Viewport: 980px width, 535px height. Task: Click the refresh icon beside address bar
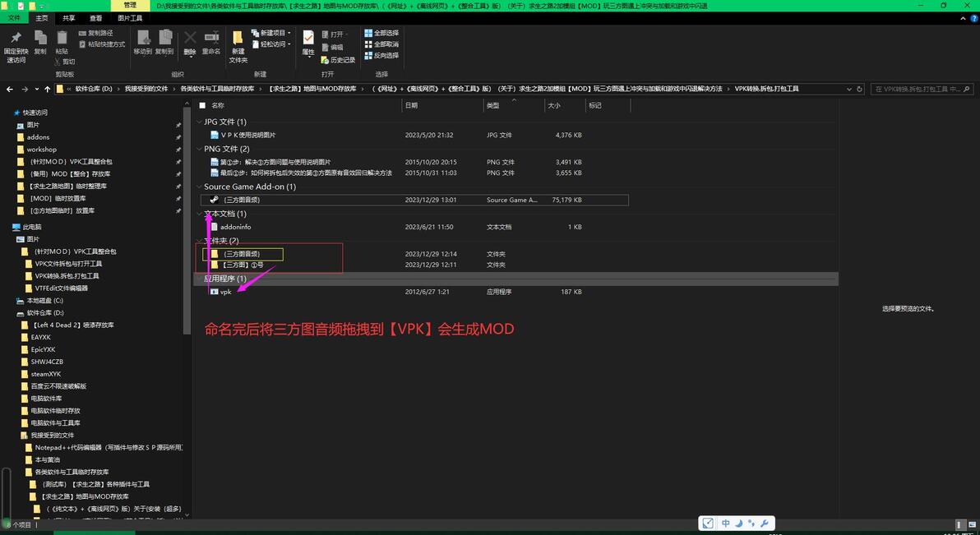click(859, 90)
